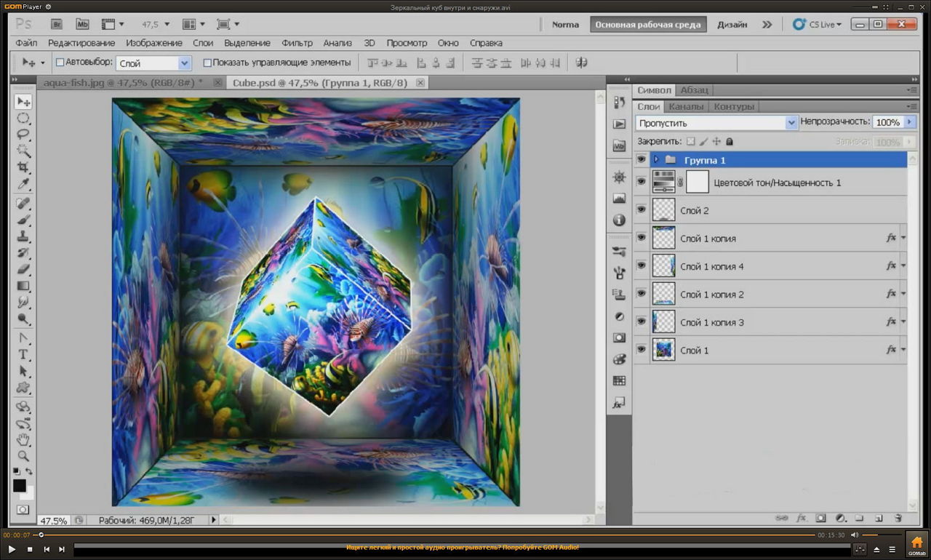931x560 pixels.
Task: Open the Фильтр menu
Action: pos(297,43)
